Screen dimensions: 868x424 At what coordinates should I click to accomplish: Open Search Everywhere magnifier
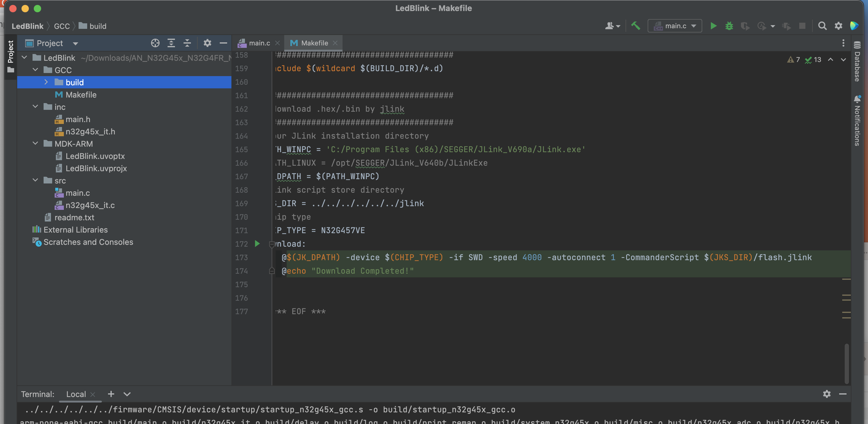[x=822, y=26]
